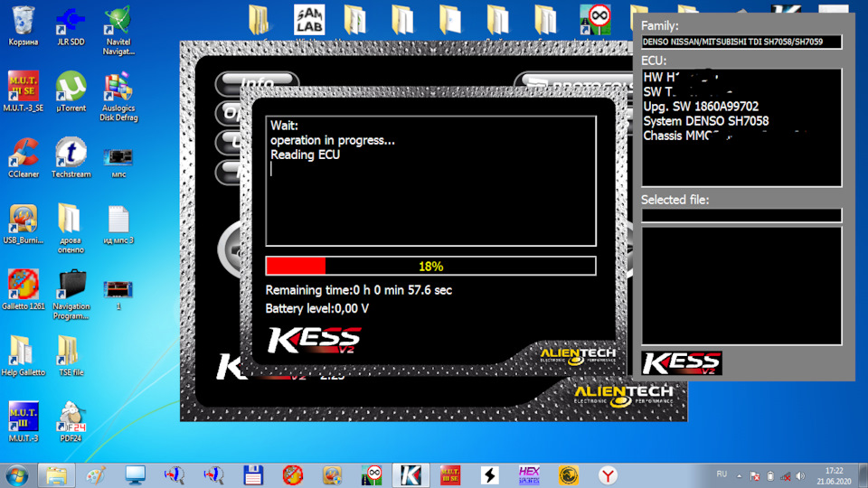
Task: Click the battery tray icon
Action: click(770, 476)
